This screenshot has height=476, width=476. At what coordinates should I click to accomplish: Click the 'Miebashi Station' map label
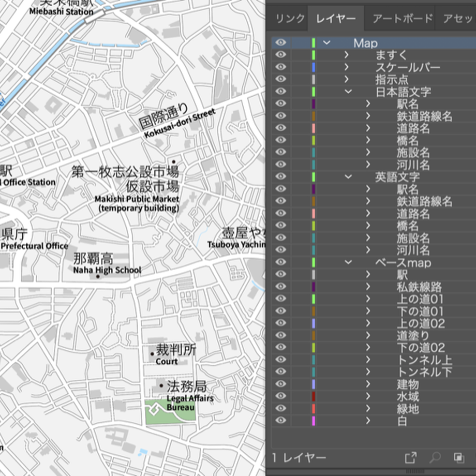61,11
